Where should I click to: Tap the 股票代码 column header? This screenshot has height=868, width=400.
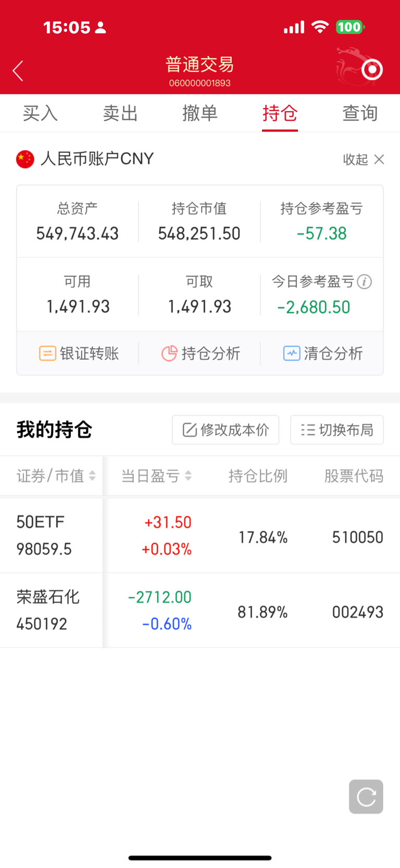[354, 475]
